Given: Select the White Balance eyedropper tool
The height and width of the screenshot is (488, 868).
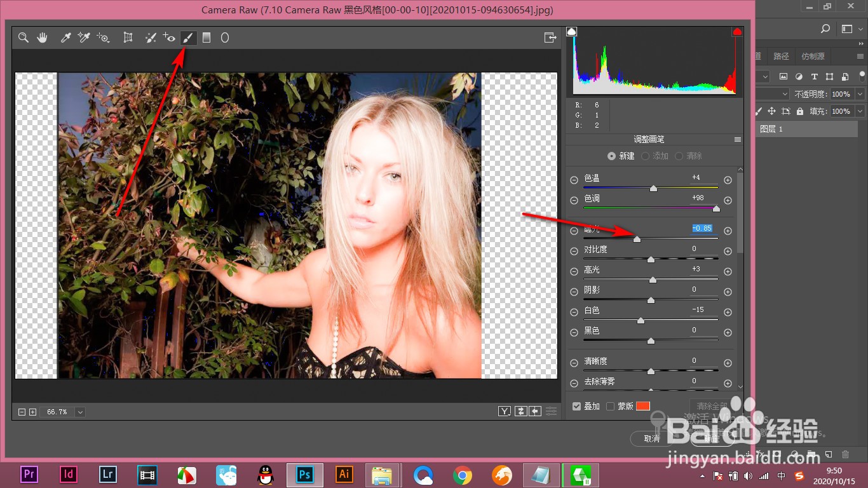Looking at the screenshot, I should click(x=65, y=38).
